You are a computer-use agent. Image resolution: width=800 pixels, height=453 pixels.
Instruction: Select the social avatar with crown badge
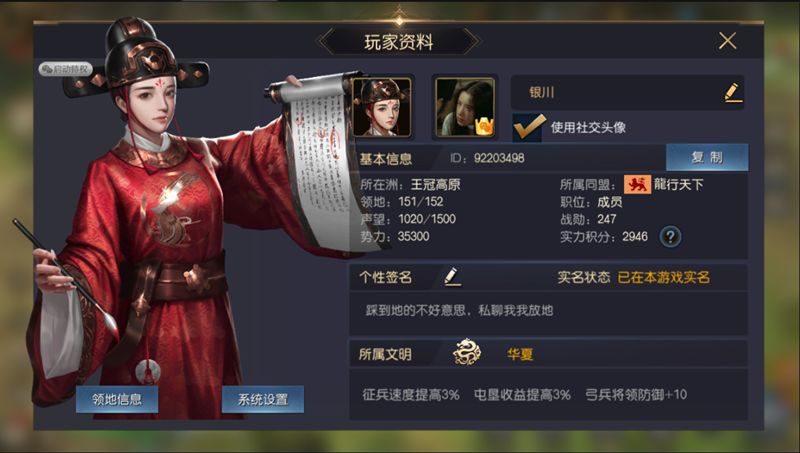[465, 107]
